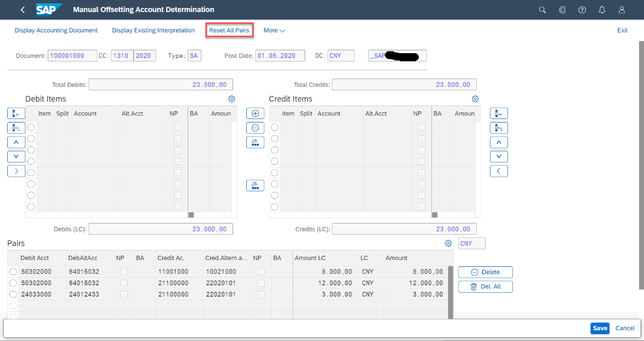Click the plus icon between the item tables
This screenshot has width=644, height=341.
click(255, 113)
